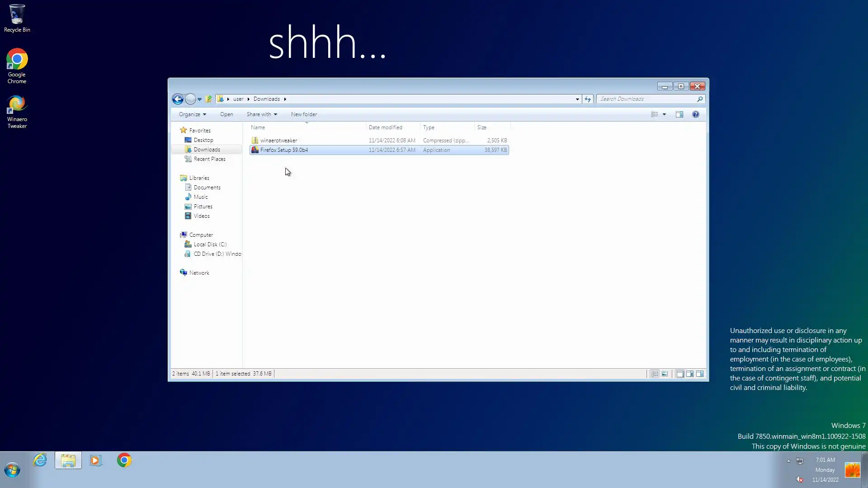The image size is (868, 488).
Task: Select the winaerotweaker zip file
Action: [x=278, y=141]
